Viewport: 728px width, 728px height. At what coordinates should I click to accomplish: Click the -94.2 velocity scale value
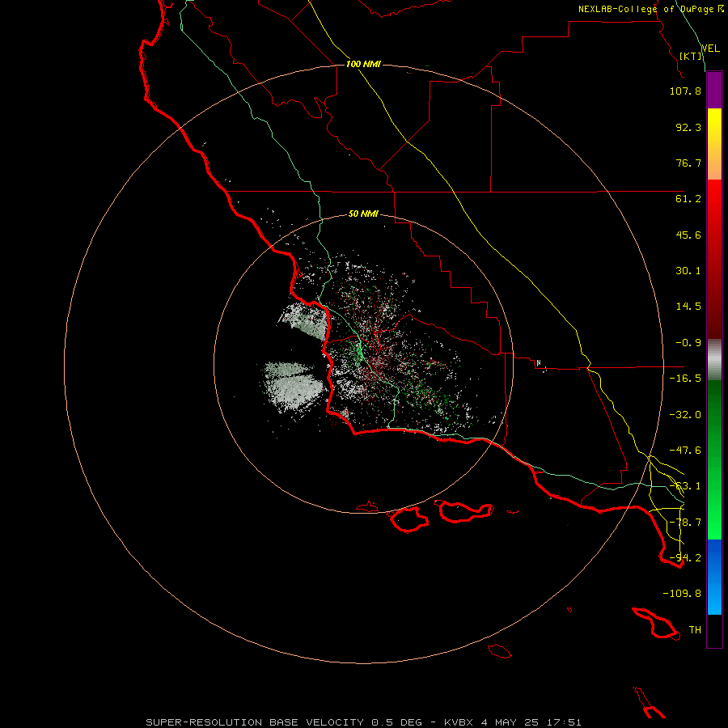(x=685, y=558)
